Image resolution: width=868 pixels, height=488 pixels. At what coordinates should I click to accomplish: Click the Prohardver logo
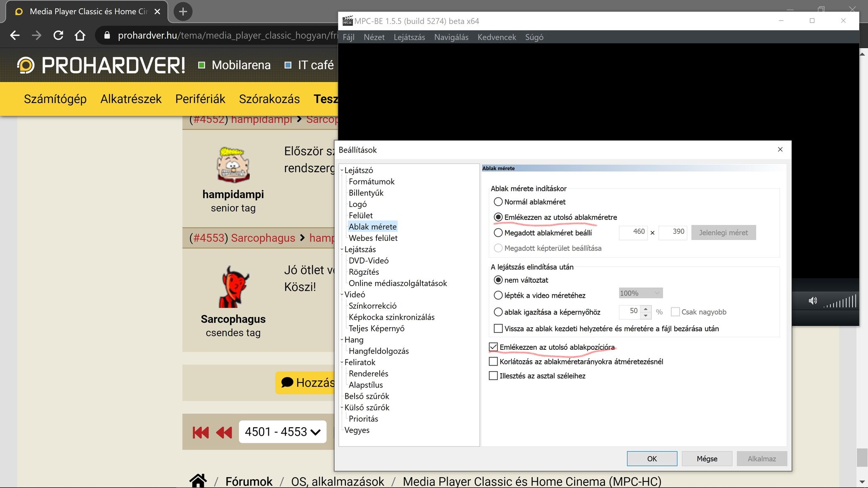(101, 65)
